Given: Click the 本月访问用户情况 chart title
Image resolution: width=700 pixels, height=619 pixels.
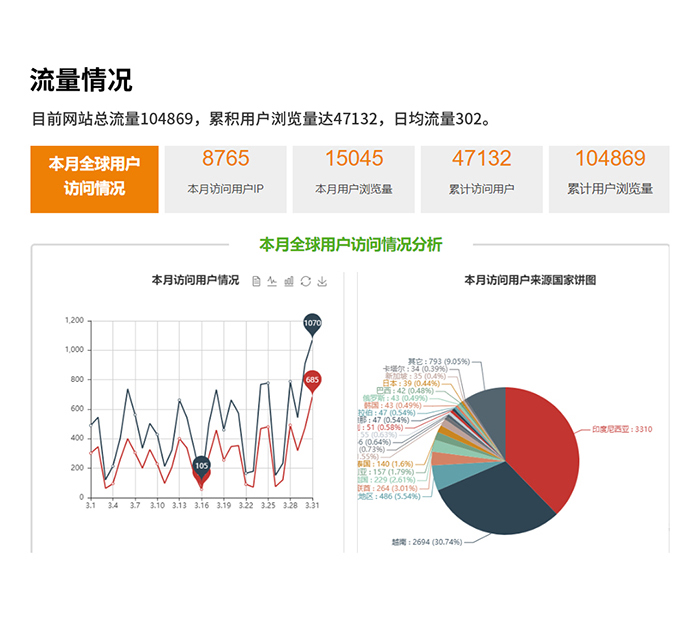Looking at the screenshot, I should [x=196, y=280].
